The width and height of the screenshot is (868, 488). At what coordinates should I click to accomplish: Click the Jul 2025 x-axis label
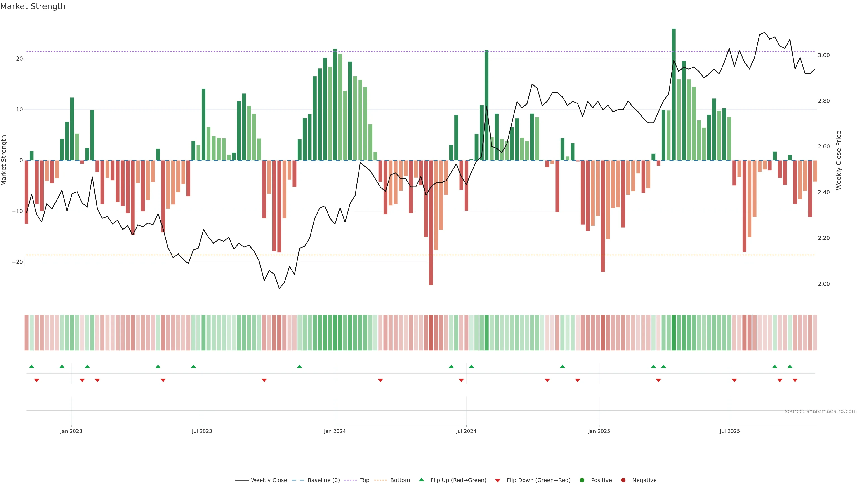point(729,431)
